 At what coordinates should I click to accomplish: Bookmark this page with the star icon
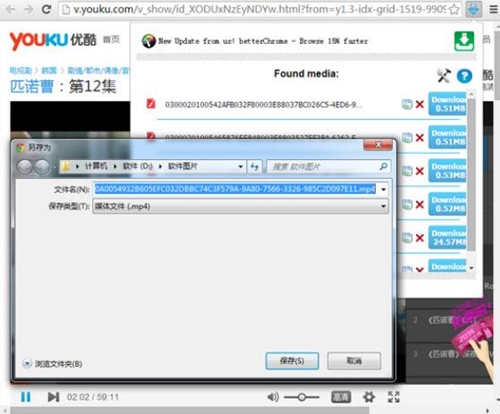pos(454,9)
